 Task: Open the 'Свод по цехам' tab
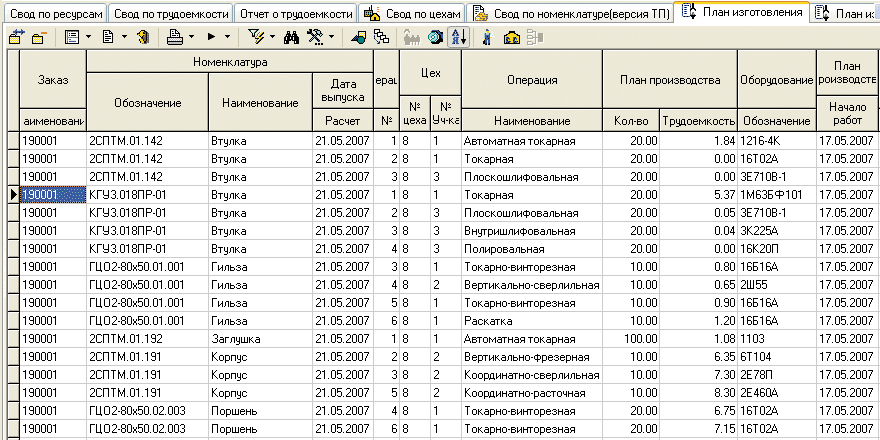410,13
